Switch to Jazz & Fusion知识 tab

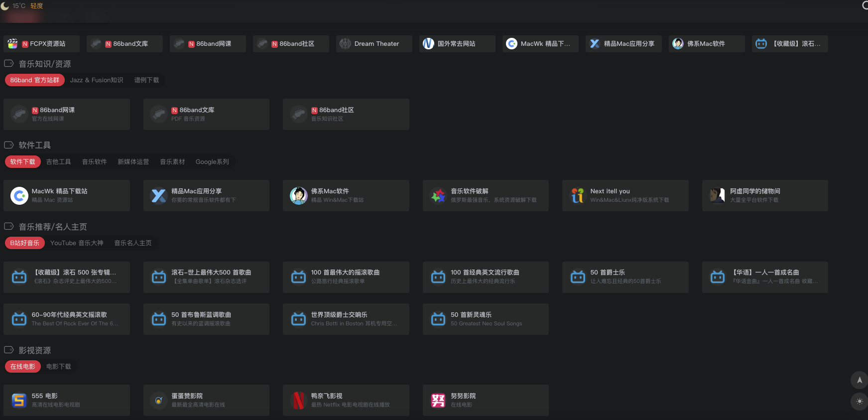point(97,80)
